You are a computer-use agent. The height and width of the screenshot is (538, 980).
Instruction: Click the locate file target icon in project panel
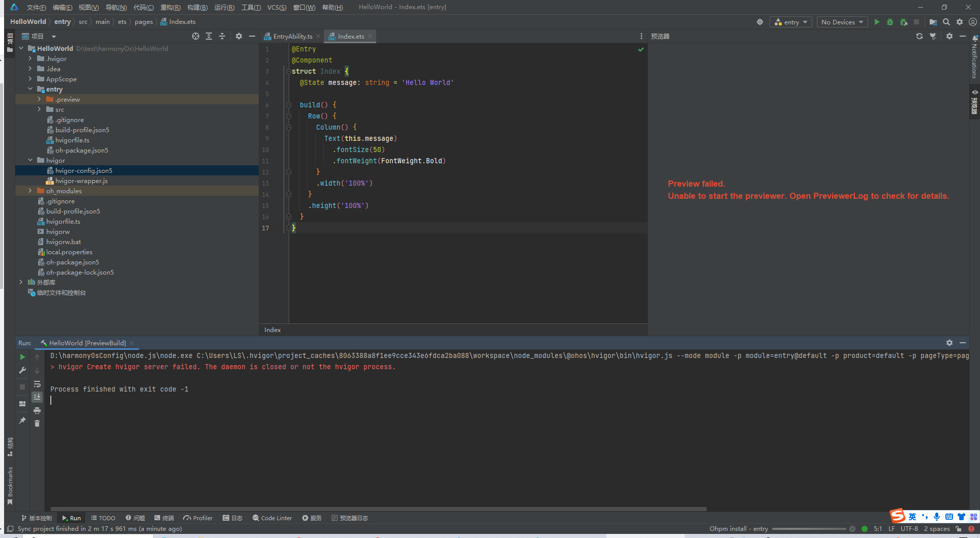click(196, 36)
